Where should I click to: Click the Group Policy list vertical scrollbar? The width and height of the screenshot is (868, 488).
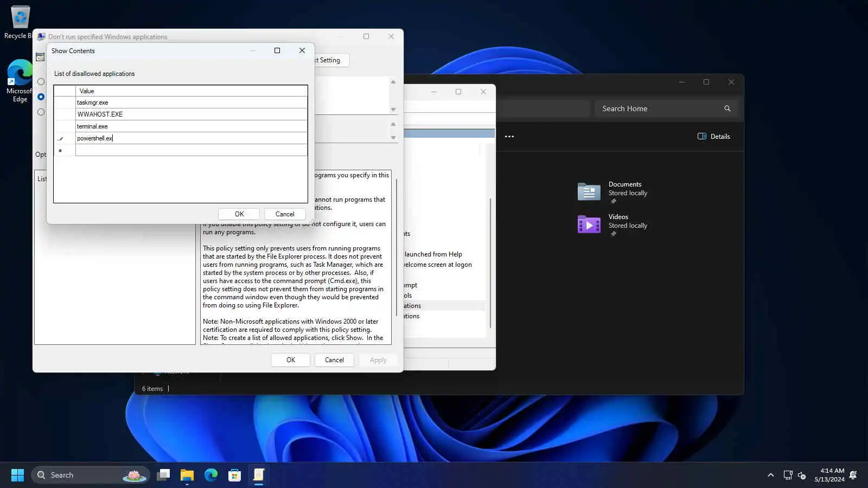coord(490,263)
